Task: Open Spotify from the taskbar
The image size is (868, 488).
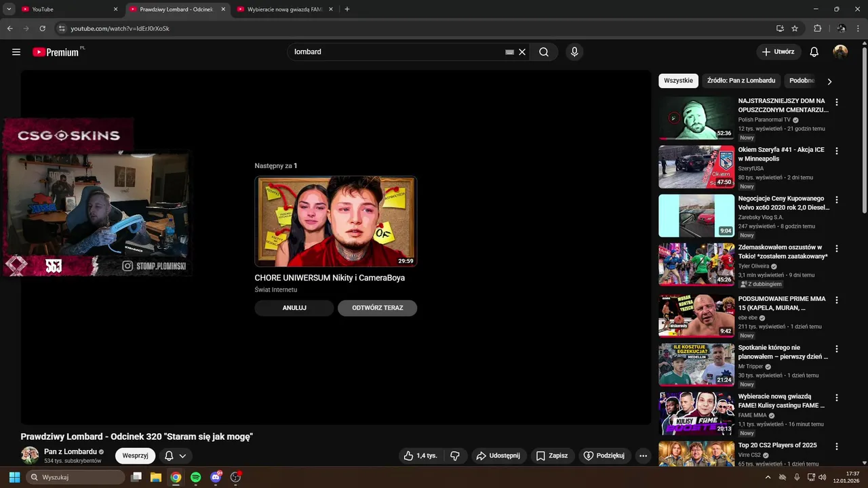Action: pyautogui.click(x=195, y=477)
